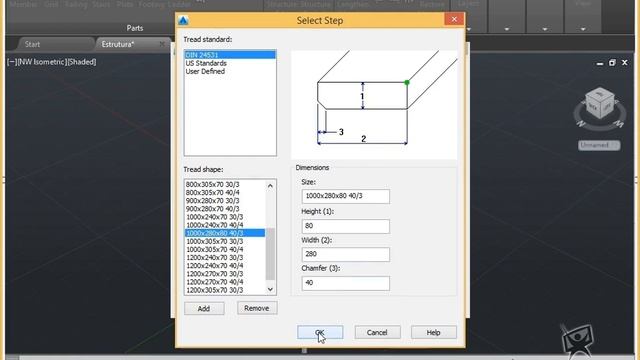This screenshot has height=360, width=640.
Task: Select User Defined tread standard
Action: coord(230,71)
